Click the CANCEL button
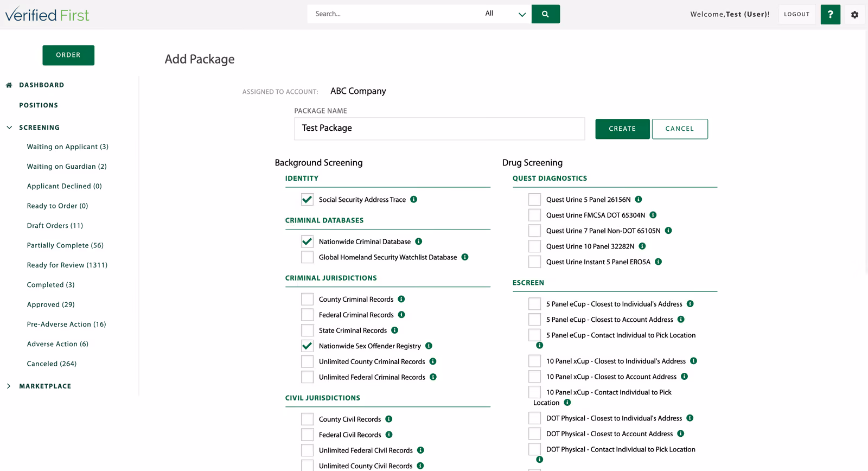This screenshot has height=471, width=868. (x=680, y=129)
